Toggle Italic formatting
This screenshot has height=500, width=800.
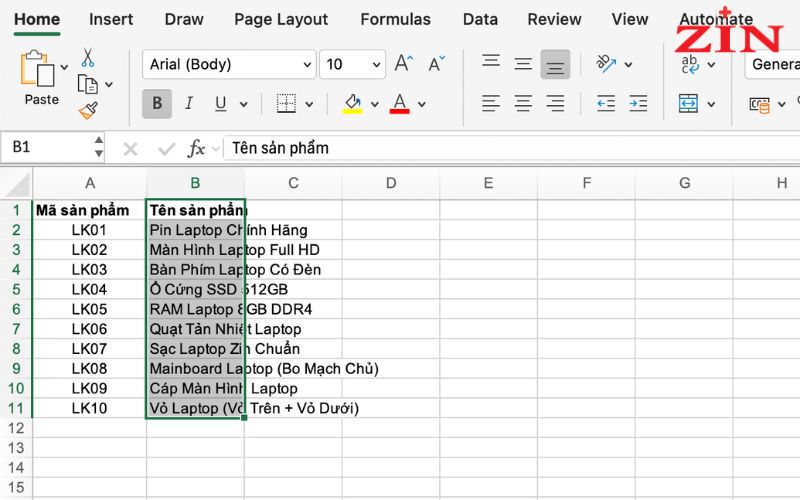[189, 104]
